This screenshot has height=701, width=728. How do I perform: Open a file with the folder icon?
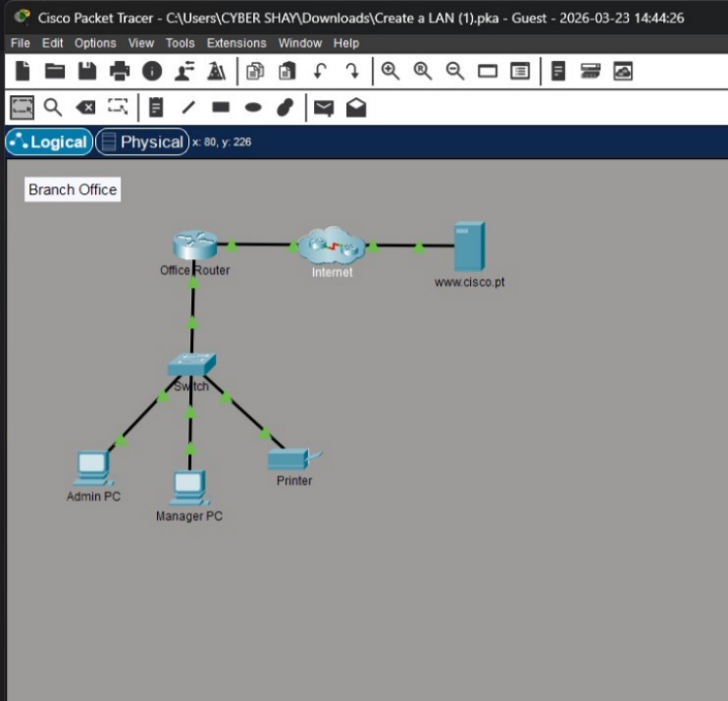[55, 72]
